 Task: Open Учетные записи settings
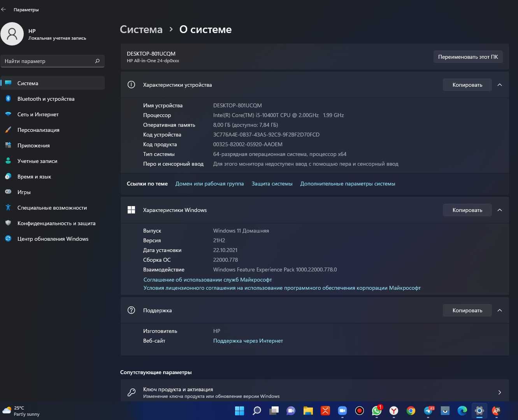(53, 161)
